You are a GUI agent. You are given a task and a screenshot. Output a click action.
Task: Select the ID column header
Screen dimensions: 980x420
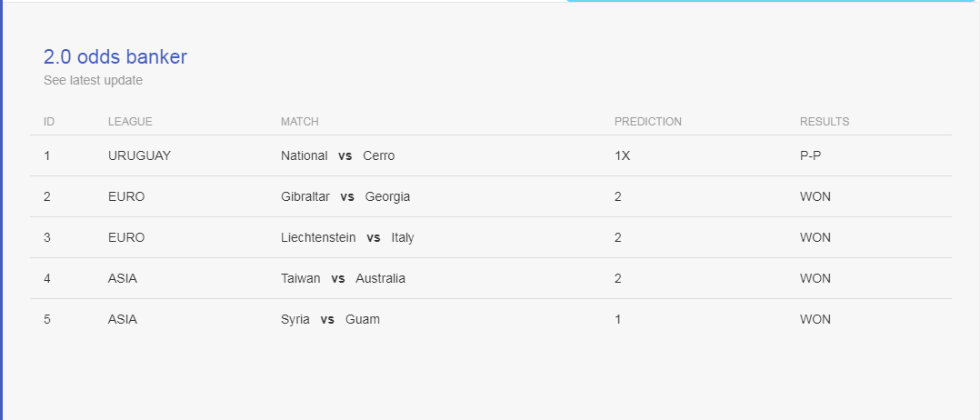click(x=49, y=122)
